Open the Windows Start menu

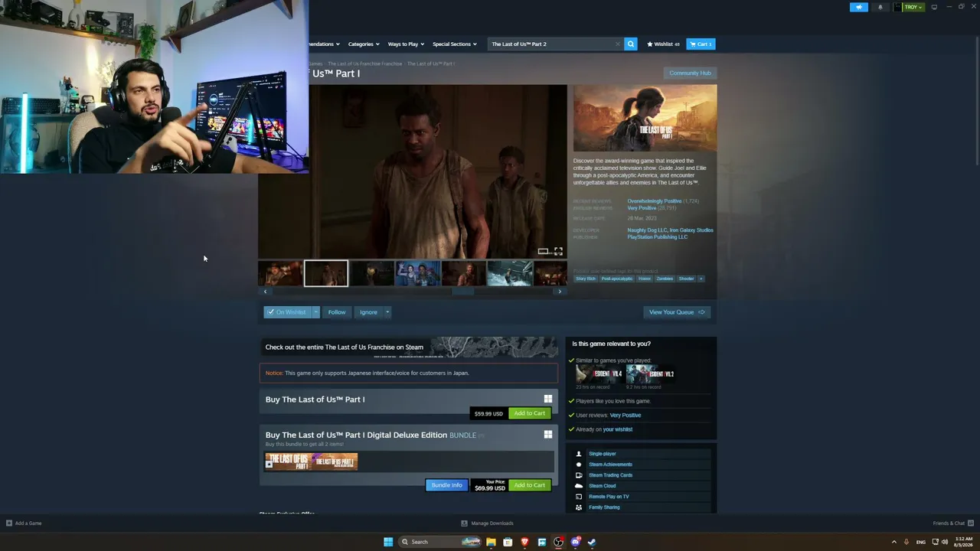(x=388, y=542)
